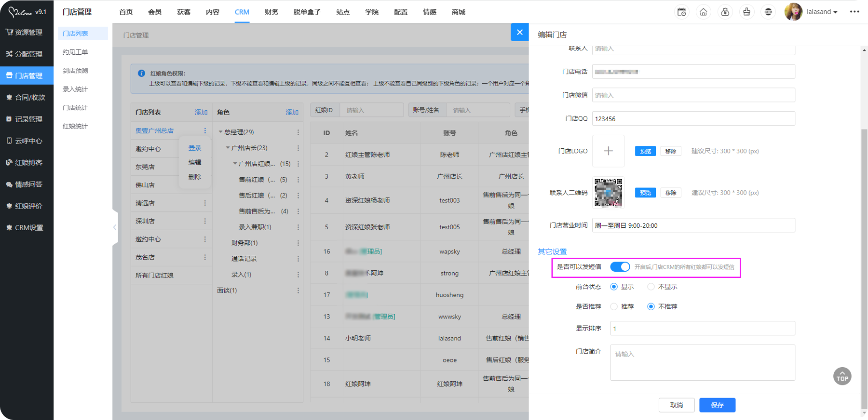
Task: Select 推荐 radio for 是否推荐
Action: [x=614, y=307]
